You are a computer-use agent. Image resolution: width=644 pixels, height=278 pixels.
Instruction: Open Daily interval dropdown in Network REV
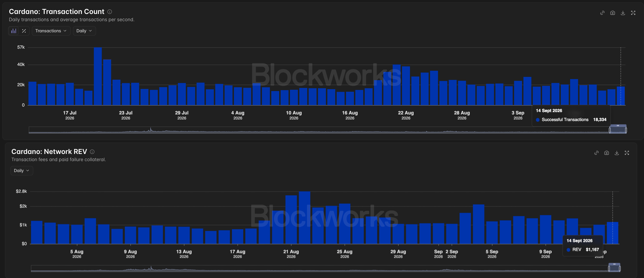22,171
